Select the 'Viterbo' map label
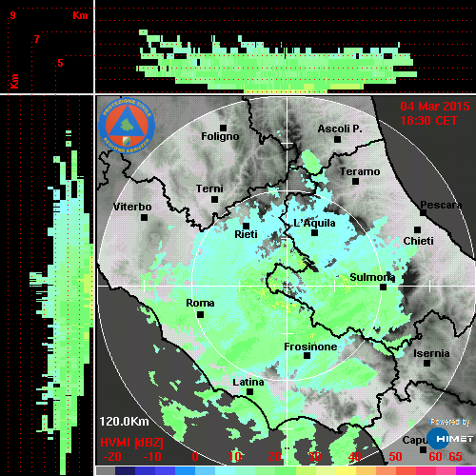This screenshot has height=476, width=476. pos(132,207)
